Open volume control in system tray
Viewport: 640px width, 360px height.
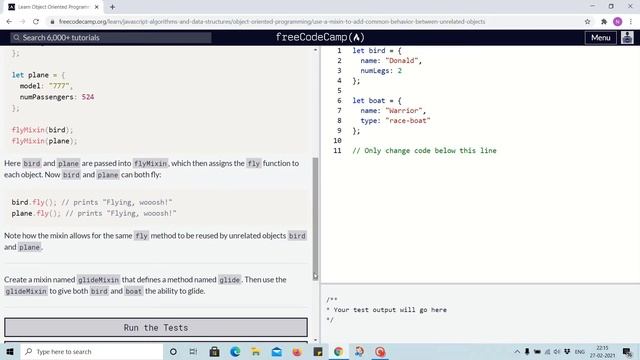557,351
